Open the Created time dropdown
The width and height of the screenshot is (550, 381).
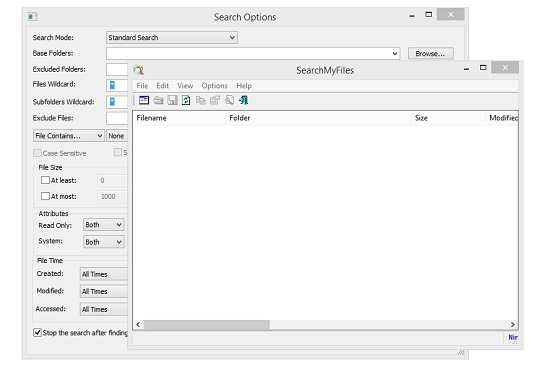click(104, 274)
